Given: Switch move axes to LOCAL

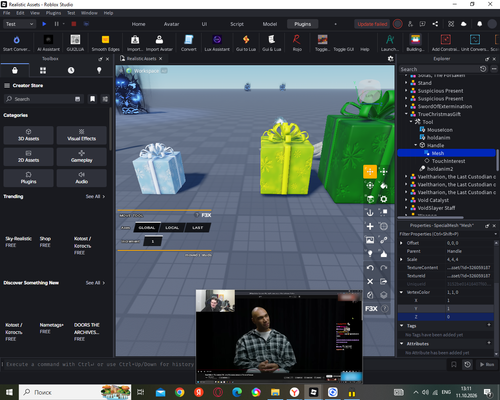Looking at the screenshot, I should coord(172,228).
